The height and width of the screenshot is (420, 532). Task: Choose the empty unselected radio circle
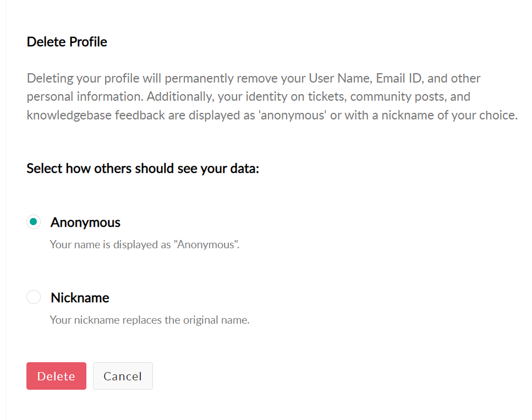[x=34, y=297]
